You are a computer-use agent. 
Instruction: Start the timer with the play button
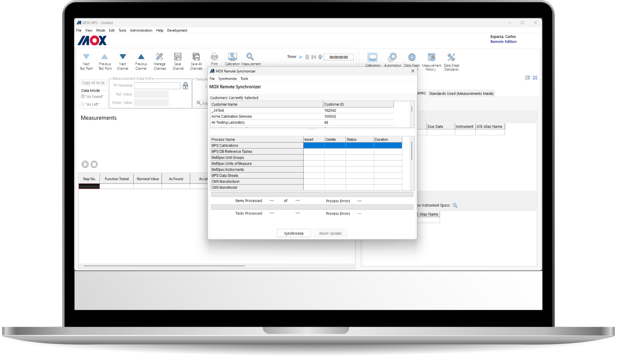click(301, 57)
